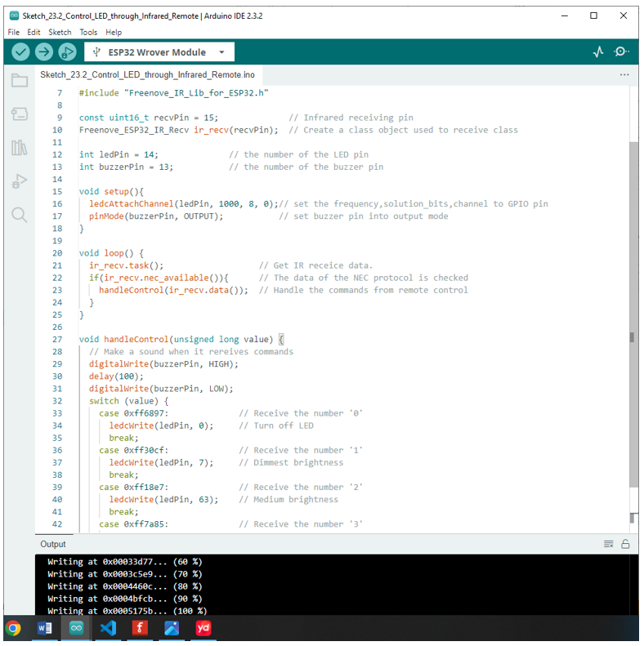
Task: Clear the output panel icon
Action: pos(609,544)
